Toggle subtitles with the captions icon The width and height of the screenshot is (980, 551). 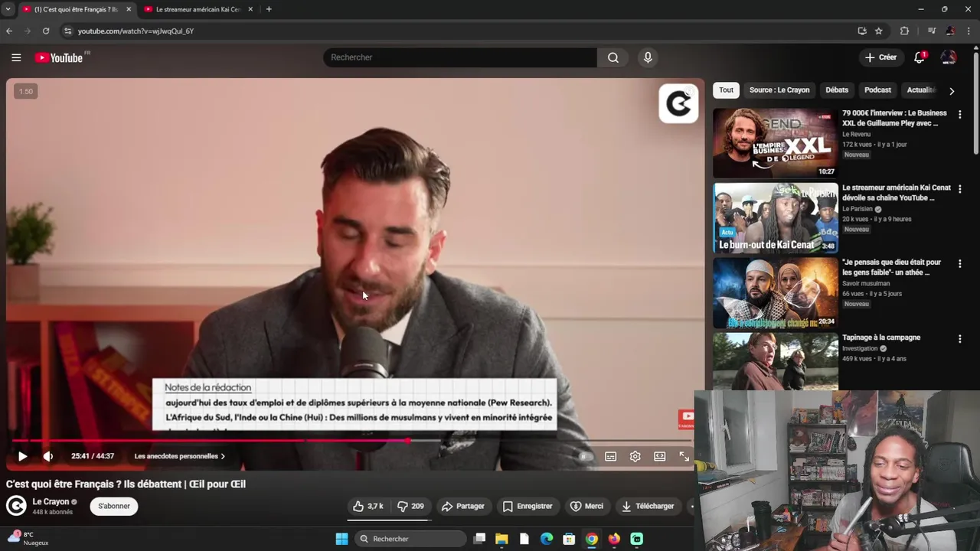[x=610, y=457]
